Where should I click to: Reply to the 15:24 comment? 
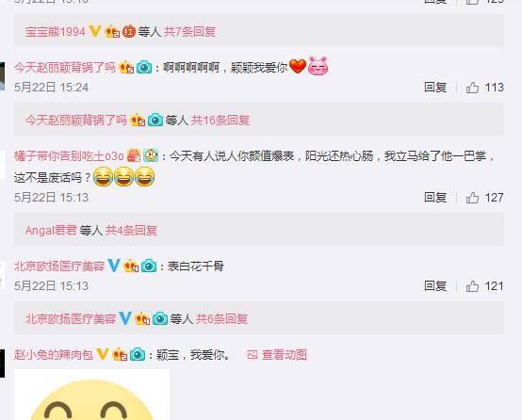click(x=435, y=88)
